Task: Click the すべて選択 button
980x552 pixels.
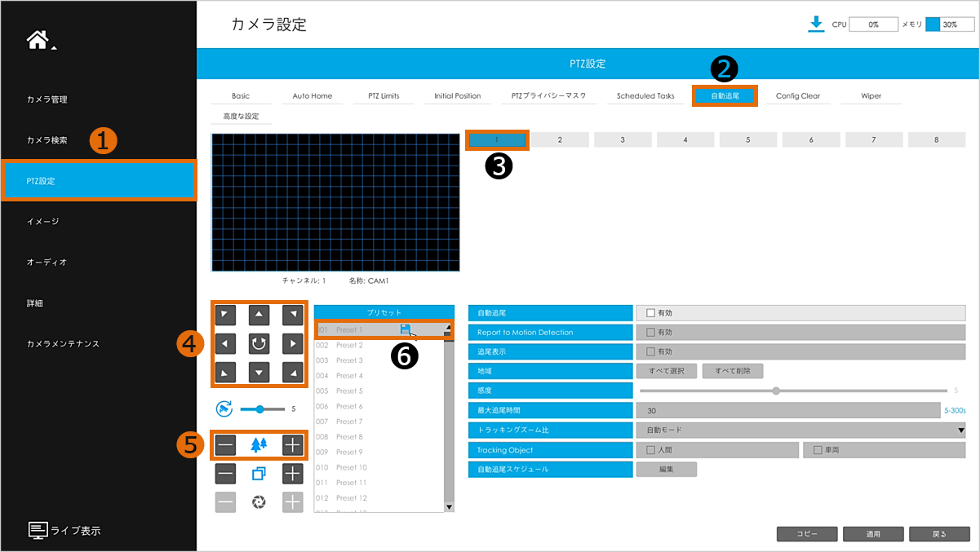Action: coord(666,371)
